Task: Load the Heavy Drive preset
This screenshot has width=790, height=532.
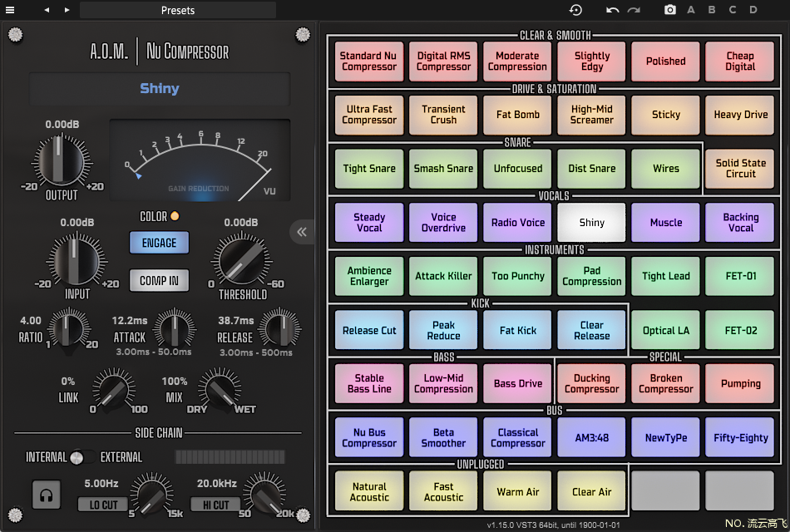Action: click(740, 115)
